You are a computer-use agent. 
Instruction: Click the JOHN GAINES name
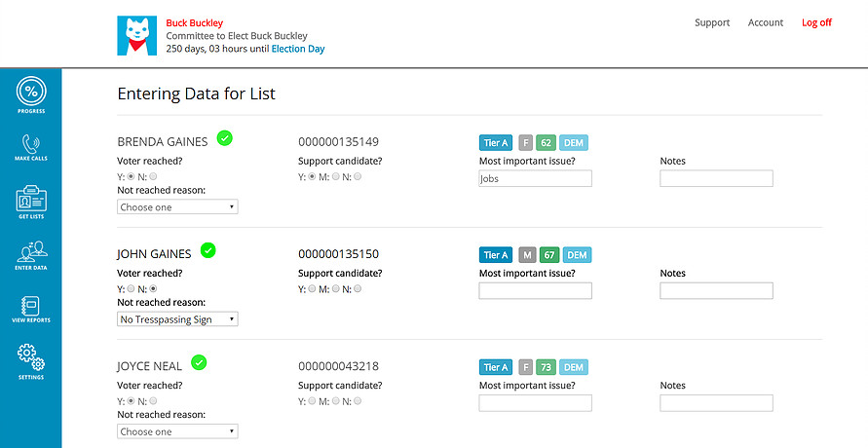pyautogui.click(x=154, y=254)
